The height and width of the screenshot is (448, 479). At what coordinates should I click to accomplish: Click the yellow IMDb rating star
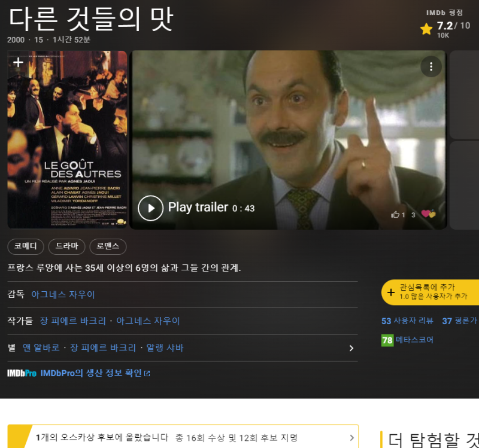click(426, 29)
